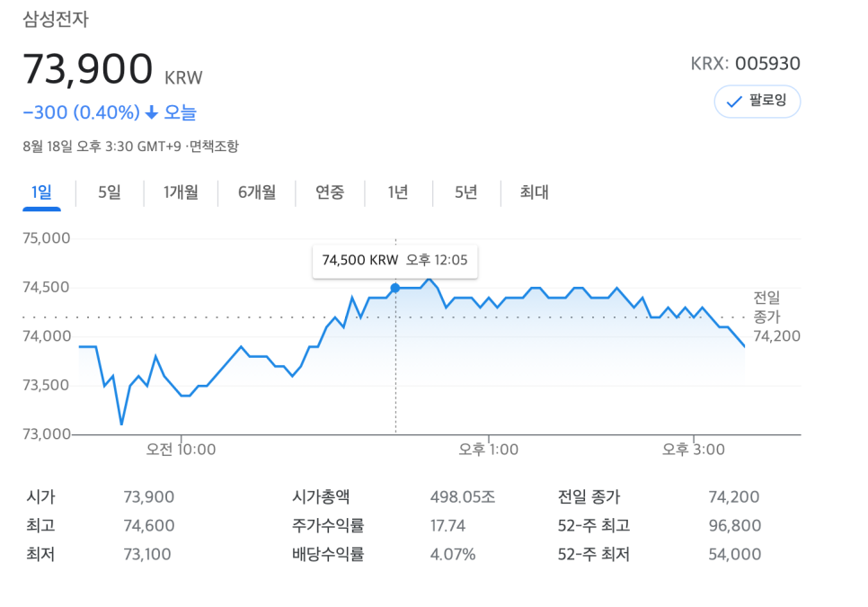
Task: Click the down arrow next to -300 (0.40%)
Action: click(x=152, y=113)
